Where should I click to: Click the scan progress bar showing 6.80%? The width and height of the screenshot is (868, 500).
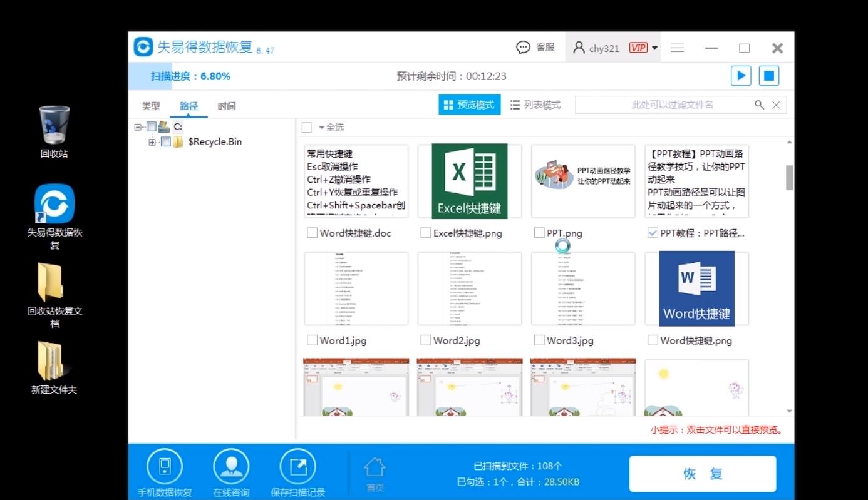tap(461, 76)
